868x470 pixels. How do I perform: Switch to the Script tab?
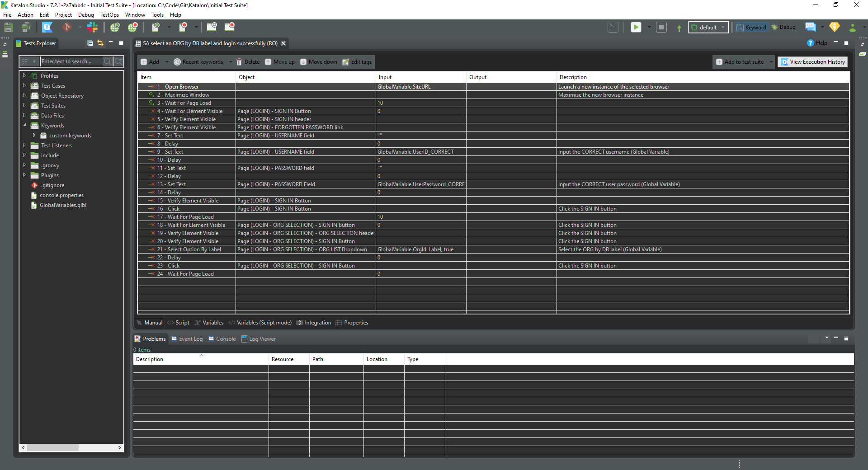pyautogui.click(x=178, y=323)
